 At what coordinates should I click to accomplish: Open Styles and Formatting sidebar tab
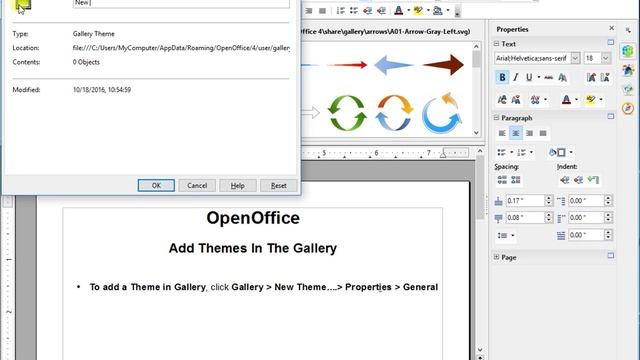coord(628,70)
